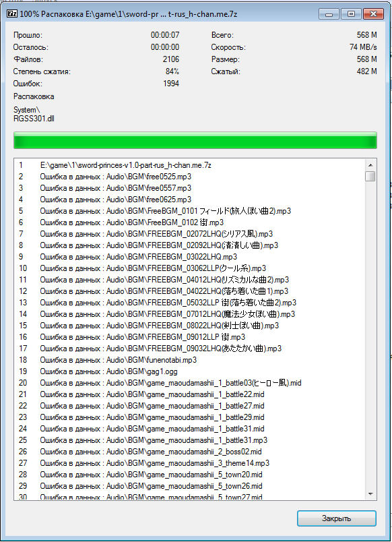Select the error row for FREEBGM_02092LHQ
Viewport: 392px width, 542px height.
pyautogui.click(x=189, y=245)
